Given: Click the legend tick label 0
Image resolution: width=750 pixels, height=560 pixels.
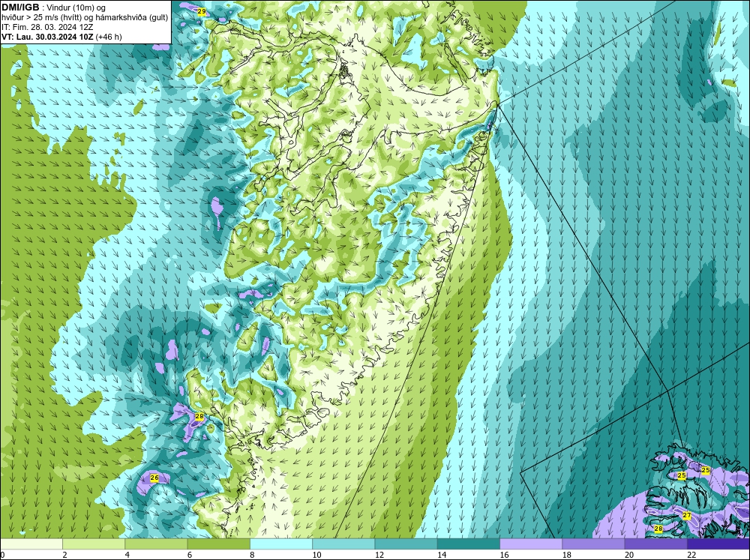Looking at the screenshot, I should click(2, 555).
